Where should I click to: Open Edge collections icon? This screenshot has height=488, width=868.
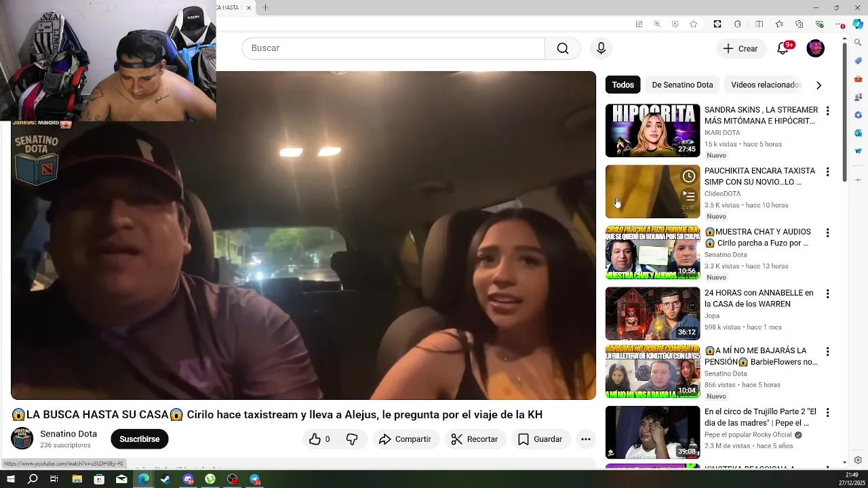800,24
